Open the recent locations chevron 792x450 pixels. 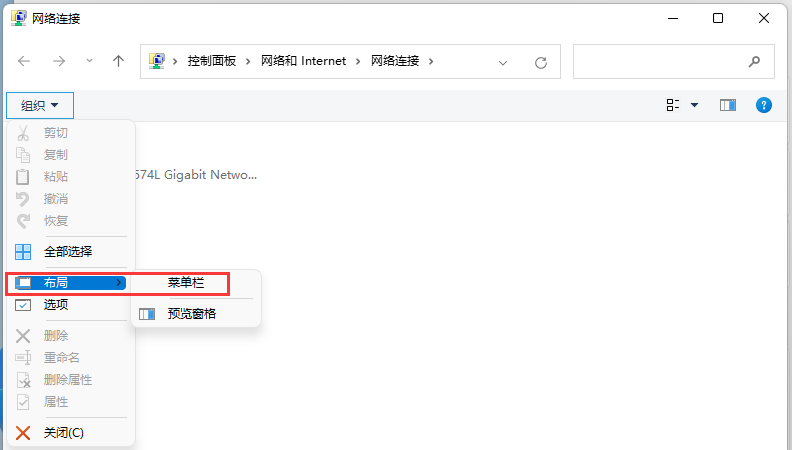tap(89, 61)
